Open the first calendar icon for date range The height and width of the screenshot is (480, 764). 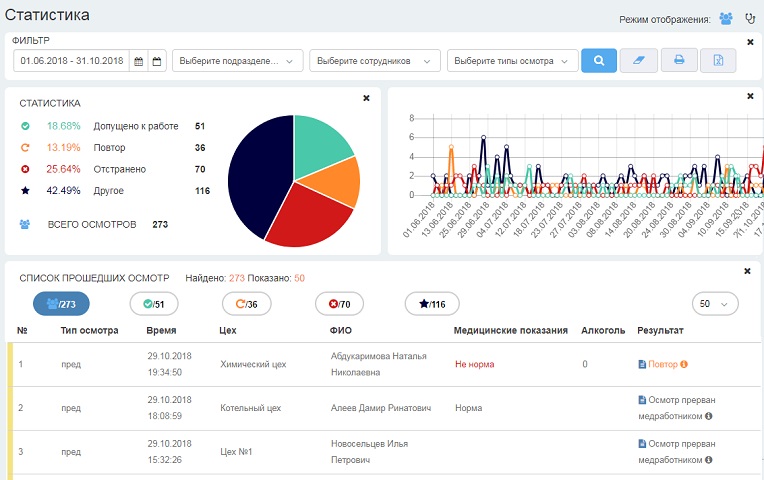pyautogui.click(x=139, y=62)
